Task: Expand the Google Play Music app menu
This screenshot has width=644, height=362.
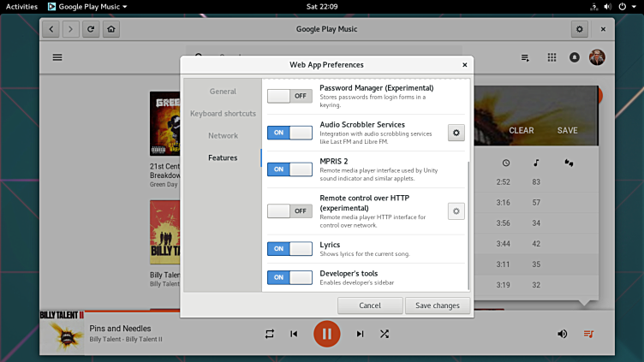Action: tap(86, 6)
